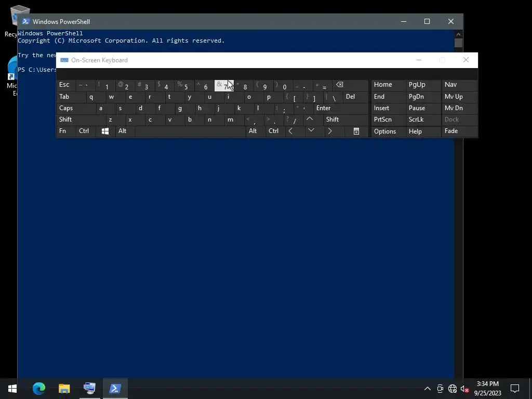Tap the Enter key
The width and height of the screenshot is (532, 399).
341,108
